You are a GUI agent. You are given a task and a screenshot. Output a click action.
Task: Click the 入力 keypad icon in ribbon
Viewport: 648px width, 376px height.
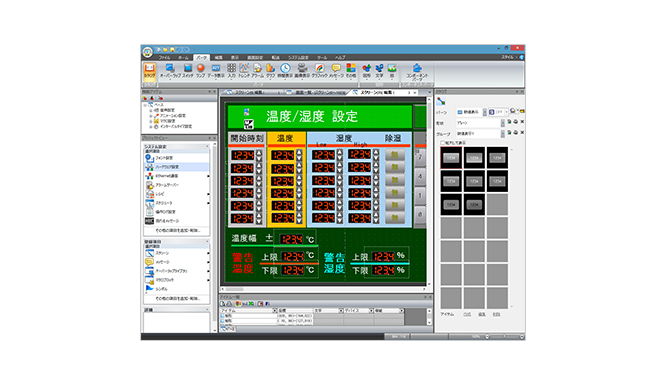pyautogui.click(x=231, y=71)
